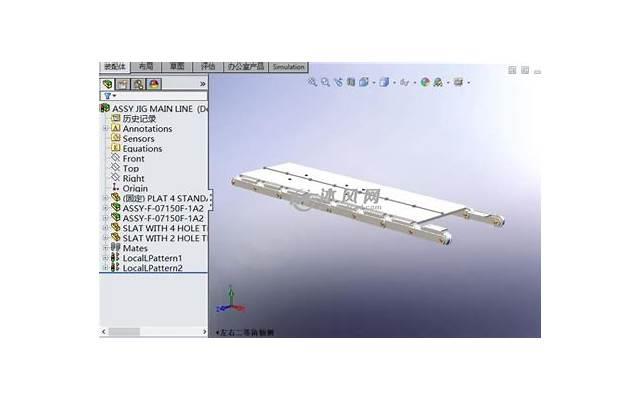Expand the Mates folder node

point(105,248)
